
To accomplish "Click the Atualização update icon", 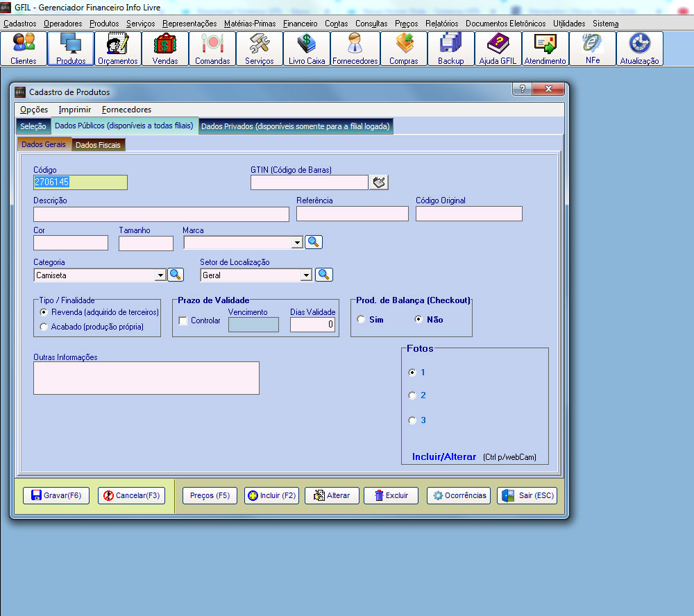I will [x=640, y=49].
